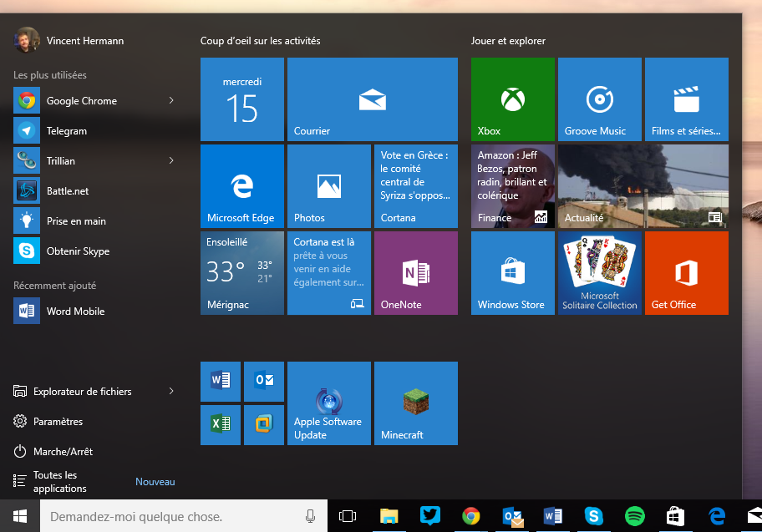This screenshot has width=762, height=532.
Task: Open the Actualité news tile
Action: point(643,186)
